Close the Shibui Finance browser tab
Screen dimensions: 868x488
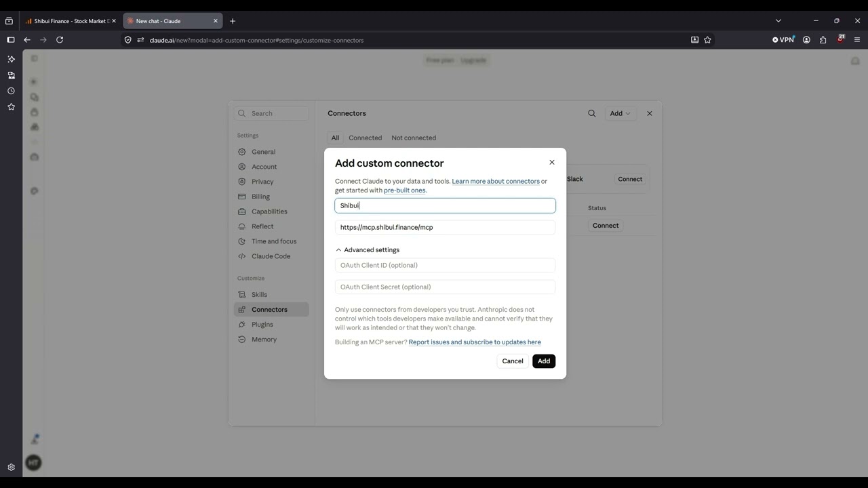(114, 21)
